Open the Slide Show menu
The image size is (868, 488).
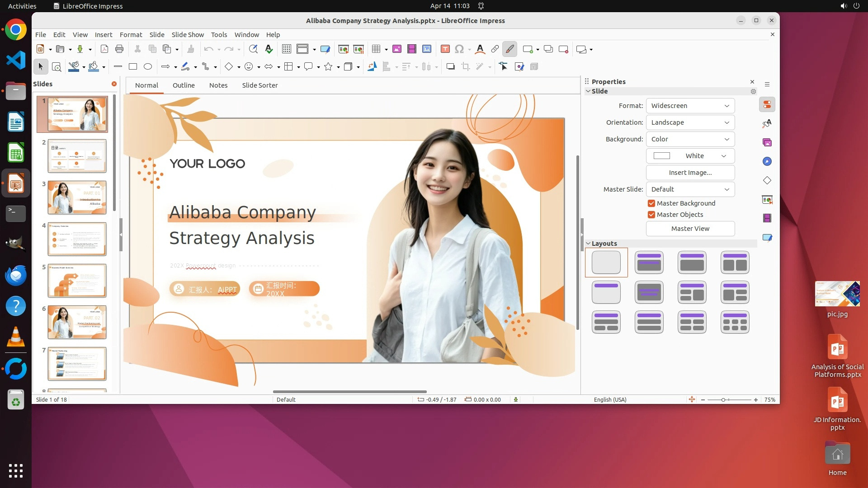(187, 35)
